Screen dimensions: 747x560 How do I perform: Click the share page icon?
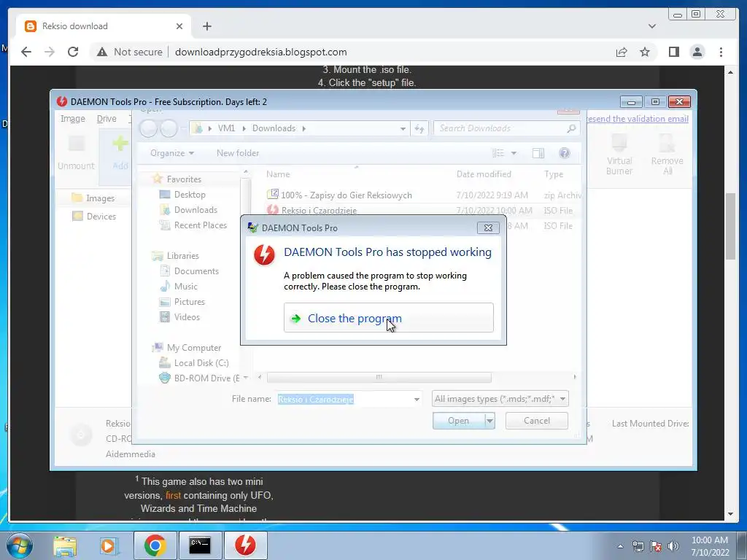pos(622,52)
